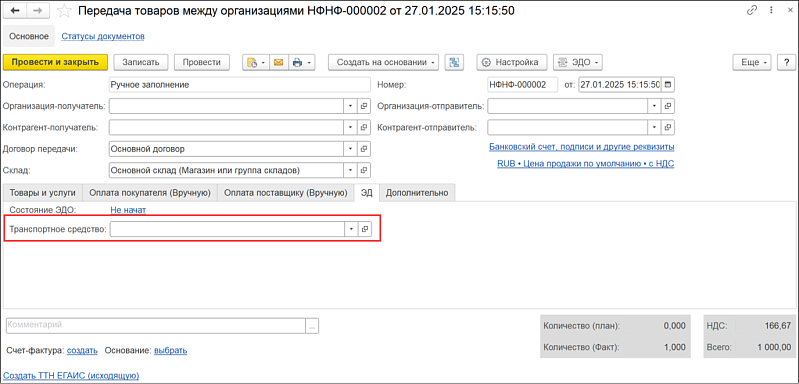Click the НДС value 166,67
799x384 pixels.
pyautogui.click(x=779, y=326)
